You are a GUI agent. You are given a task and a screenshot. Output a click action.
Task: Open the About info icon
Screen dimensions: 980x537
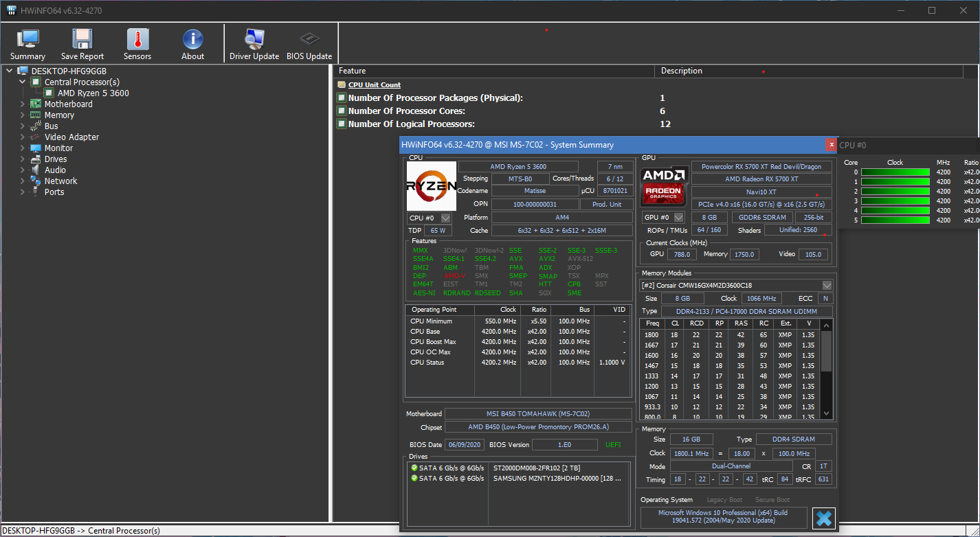[192, 38]
